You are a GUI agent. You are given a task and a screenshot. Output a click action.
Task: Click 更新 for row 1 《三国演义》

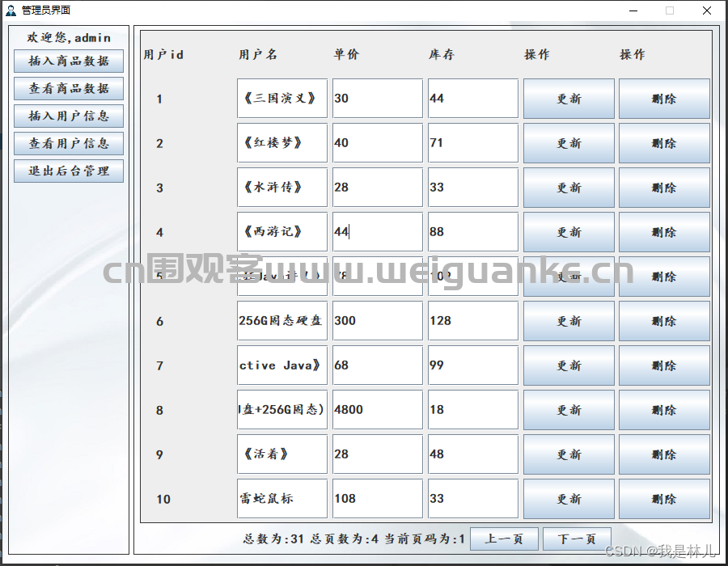pyautogui.click(x=569, y=99)
